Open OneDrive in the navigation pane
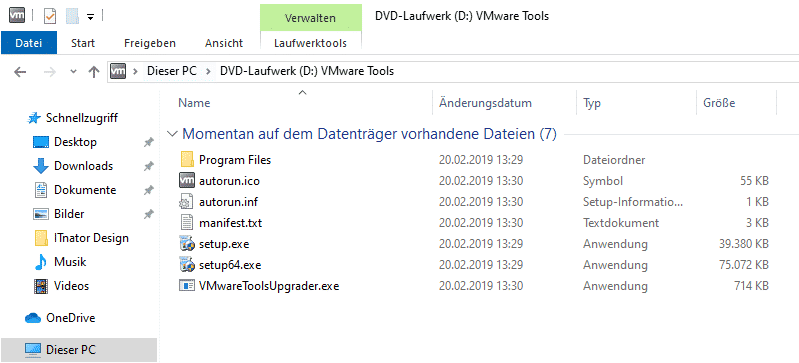This screenshot has height=363, width=799. [x=71, y=318]
